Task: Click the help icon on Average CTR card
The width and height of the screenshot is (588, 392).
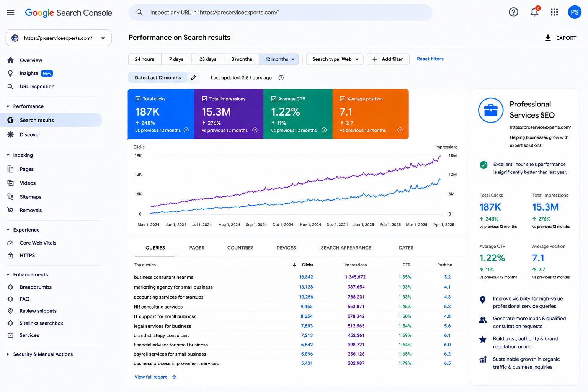Action: point(324,130)
